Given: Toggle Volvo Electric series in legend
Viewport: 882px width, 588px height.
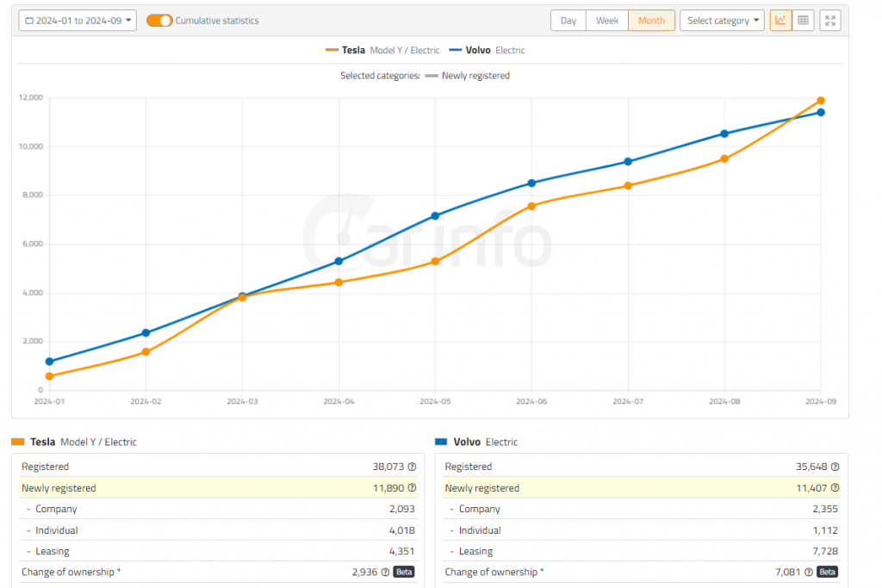Looking at the screenshot, I should pos(487,50).
